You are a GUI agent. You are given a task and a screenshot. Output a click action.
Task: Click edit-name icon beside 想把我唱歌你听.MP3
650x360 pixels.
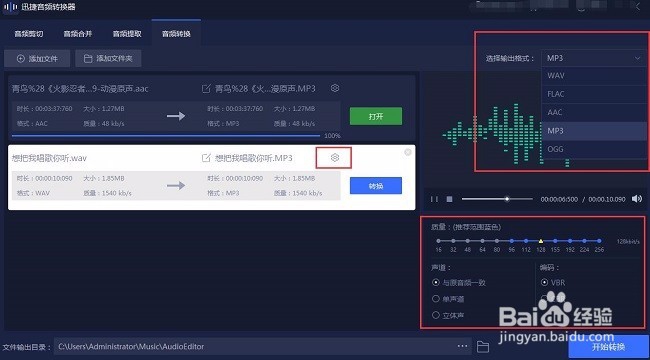206,158
